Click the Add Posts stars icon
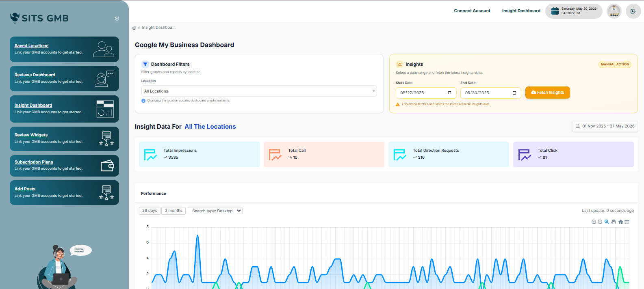644x289 pixels. 106,192
